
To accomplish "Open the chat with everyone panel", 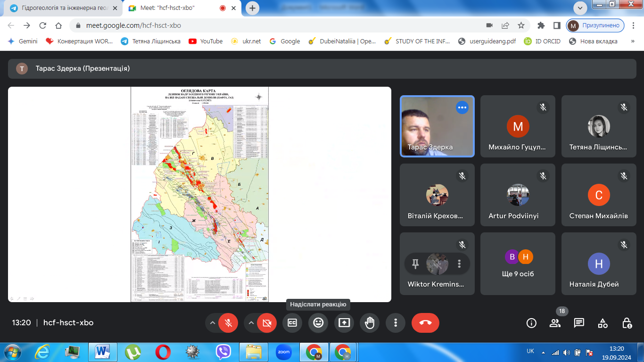I will [x=579, y=323].
